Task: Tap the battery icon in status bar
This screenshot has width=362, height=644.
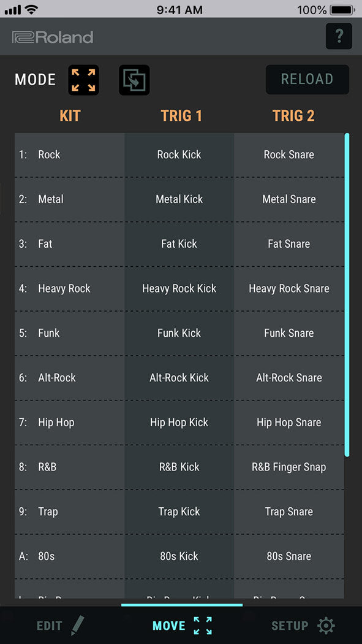Action: [343, 10]
